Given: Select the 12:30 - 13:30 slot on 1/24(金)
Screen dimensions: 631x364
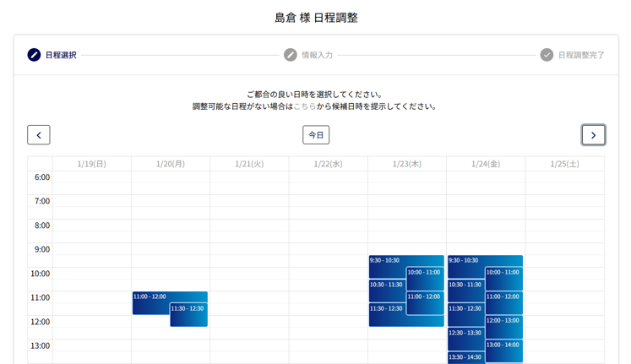Looking at the screenshot, I should click(466, 339).
